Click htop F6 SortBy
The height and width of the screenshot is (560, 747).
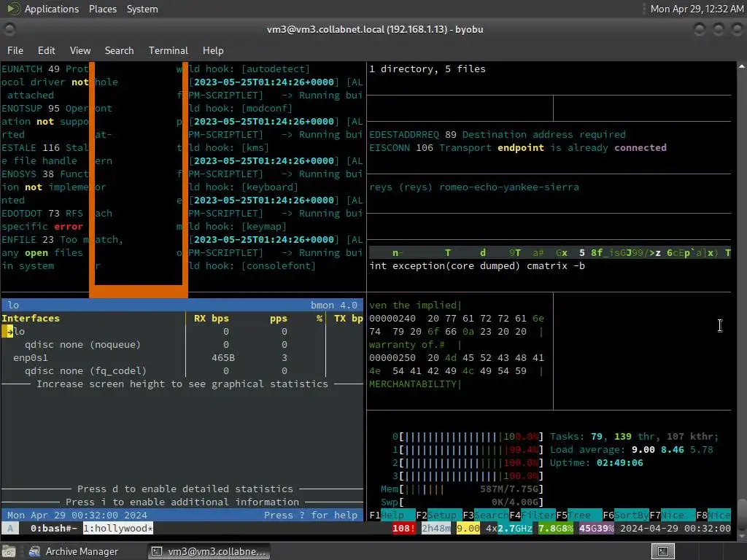(x=626, y=516)
